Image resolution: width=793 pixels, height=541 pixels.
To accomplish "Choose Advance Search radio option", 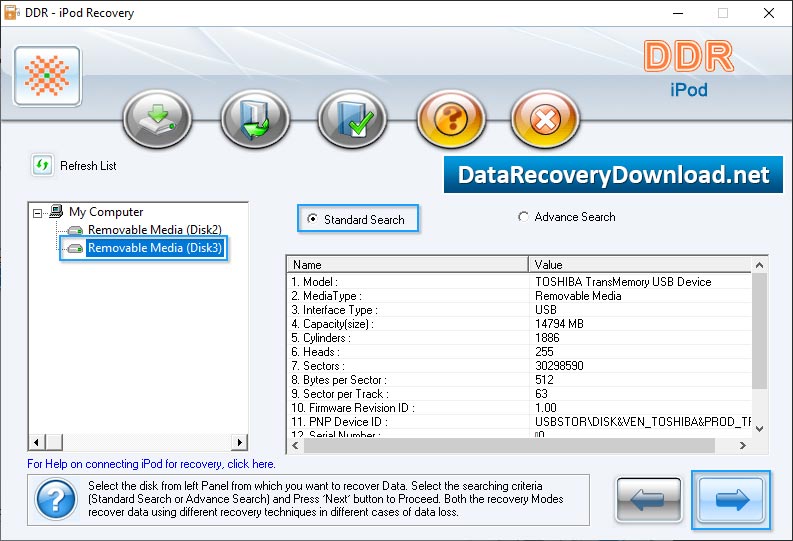I will coord(567,217).
